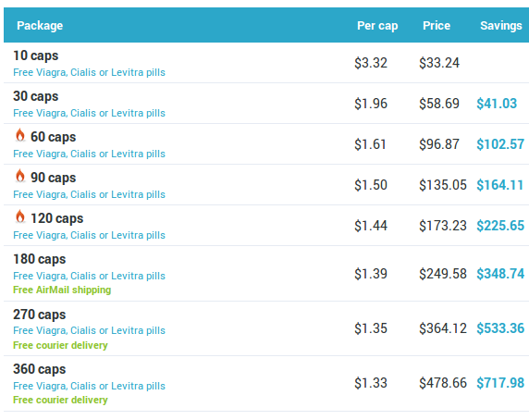
Task: Click the flame icon beside 90 caps
Action: click(x=20, y=176)
